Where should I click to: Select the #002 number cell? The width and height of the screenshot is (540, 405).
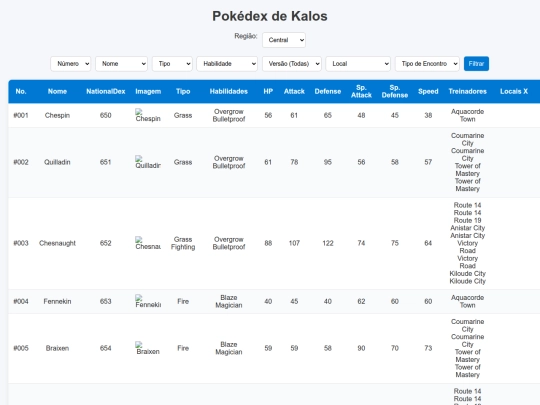pos(21,162)
